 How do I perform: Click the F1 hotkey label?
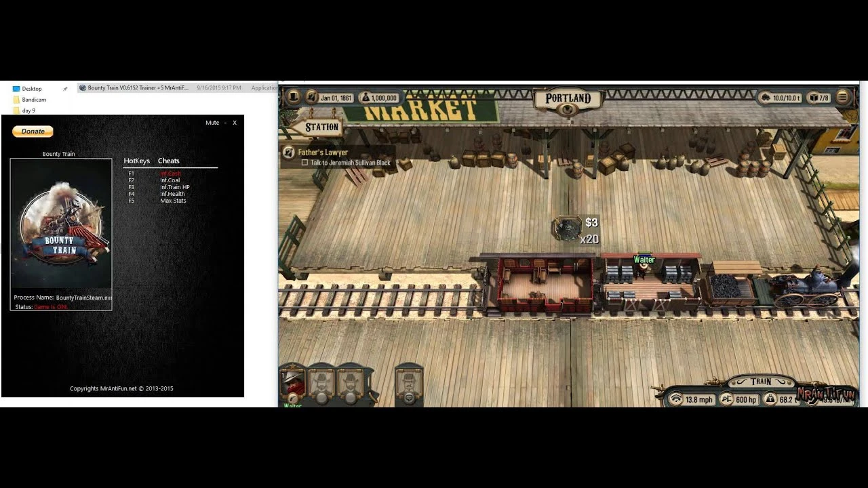click(x=132, y=174)
